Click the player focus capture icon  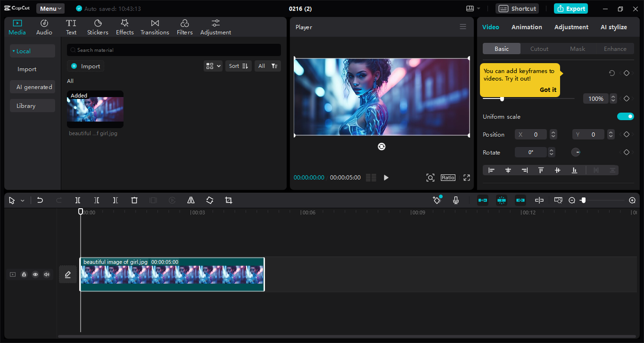point(430,178)
